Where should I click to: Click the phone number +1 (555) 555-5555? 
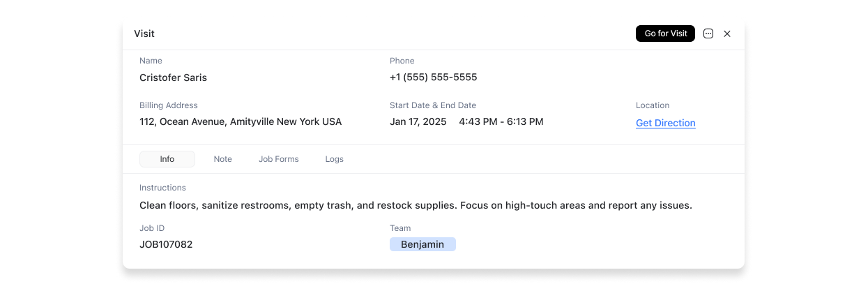(x=434, y=77)
